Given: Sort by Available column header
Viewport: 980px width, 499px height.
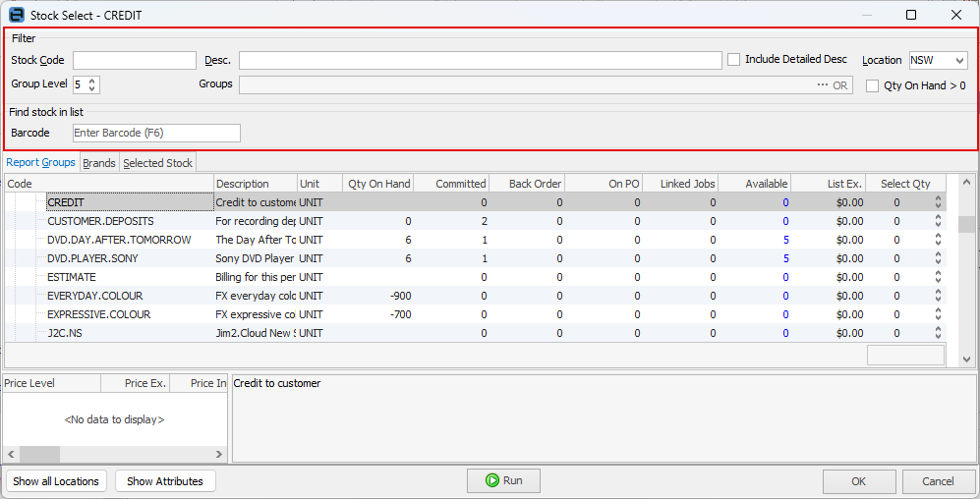Looking at the screenshot, I should tap(755, 184).
